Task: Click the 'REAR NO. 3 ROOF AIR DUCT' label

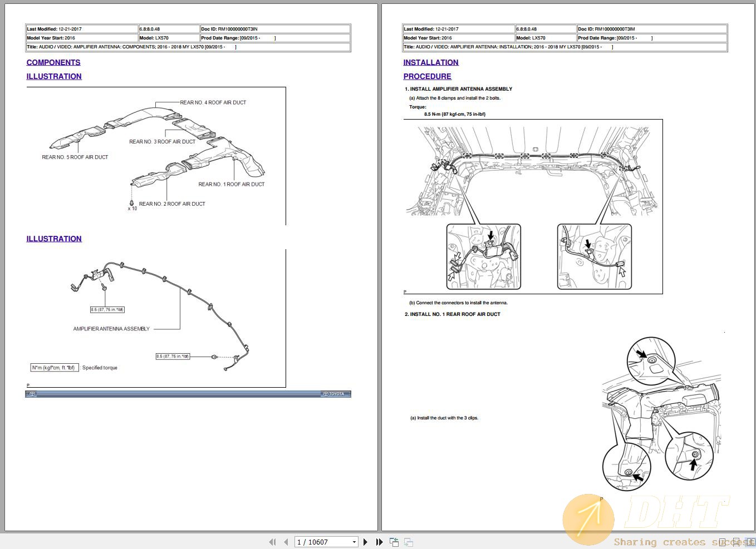Action: [162, 142]
